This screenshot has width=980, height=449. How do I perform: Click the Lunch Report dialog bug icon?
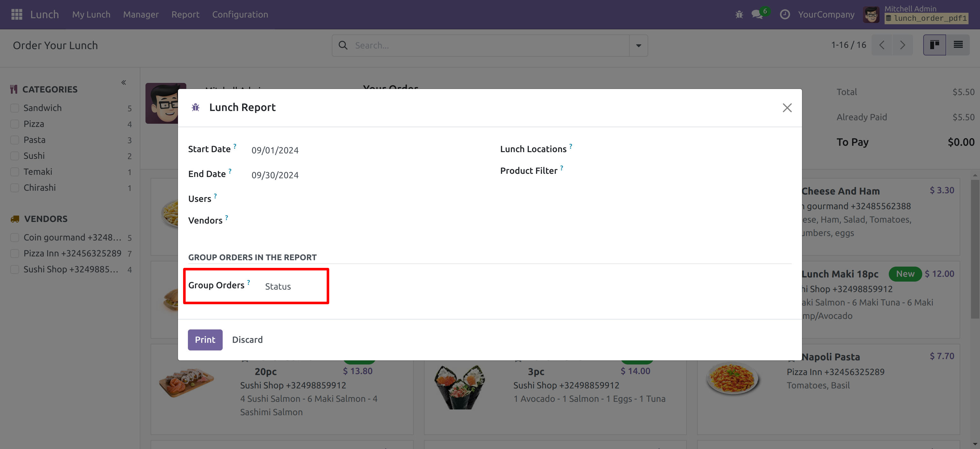196,107
